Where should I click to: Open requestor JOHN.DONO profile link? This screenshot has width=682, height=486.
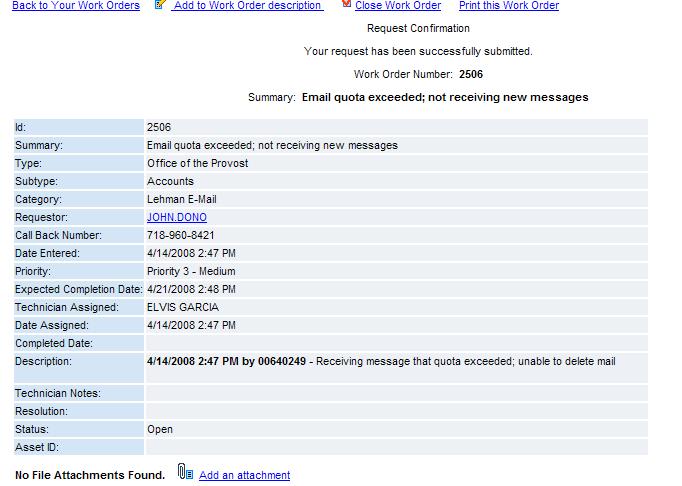click(x=176, y=217)
